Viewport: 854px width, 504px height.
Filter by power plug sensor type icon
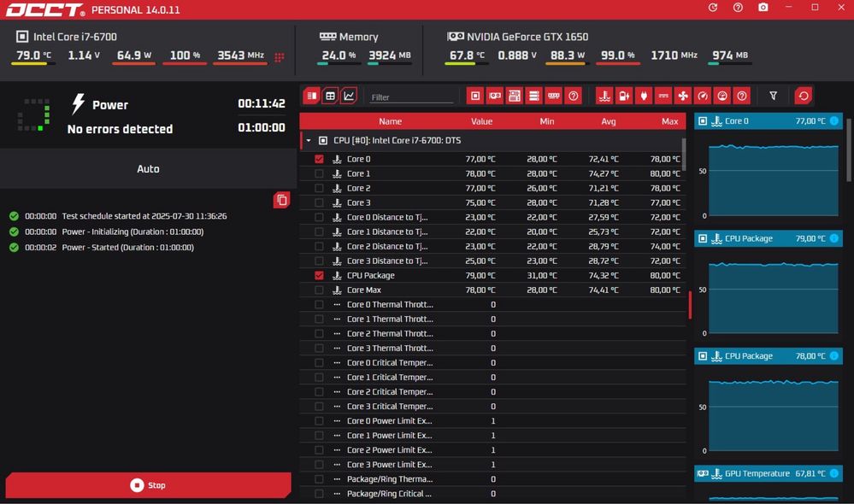[644, 96]
